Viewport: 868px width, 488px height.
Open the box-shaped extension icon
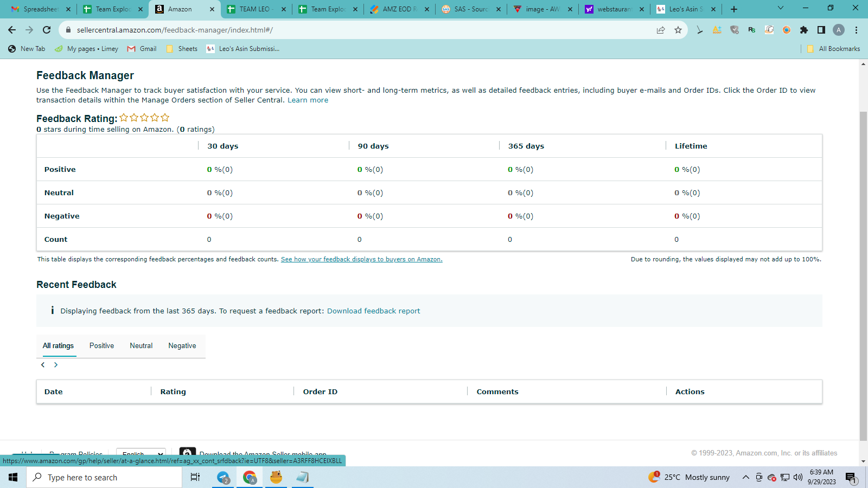pyautogui.click(x=769, y=30)
